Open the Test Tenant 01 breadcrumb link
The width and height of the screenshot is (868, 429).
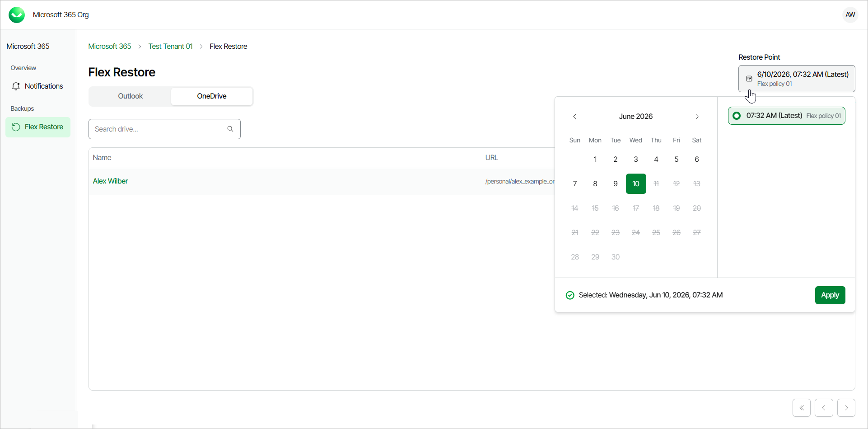[x=171, y=47]
